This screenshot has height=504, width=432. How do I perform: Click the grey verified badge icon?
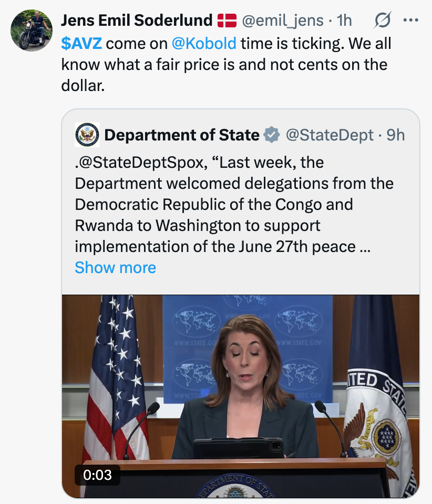271,135
